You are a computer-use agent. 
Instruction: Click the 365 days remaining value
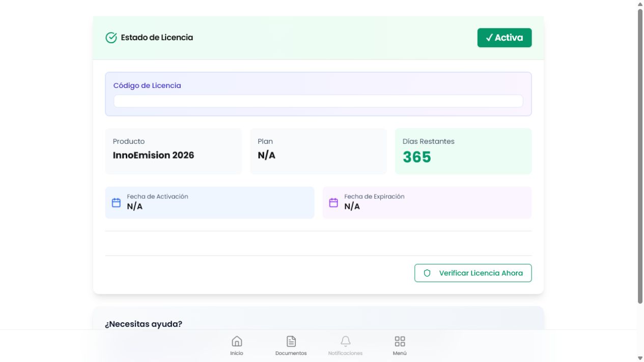[417, 157]
